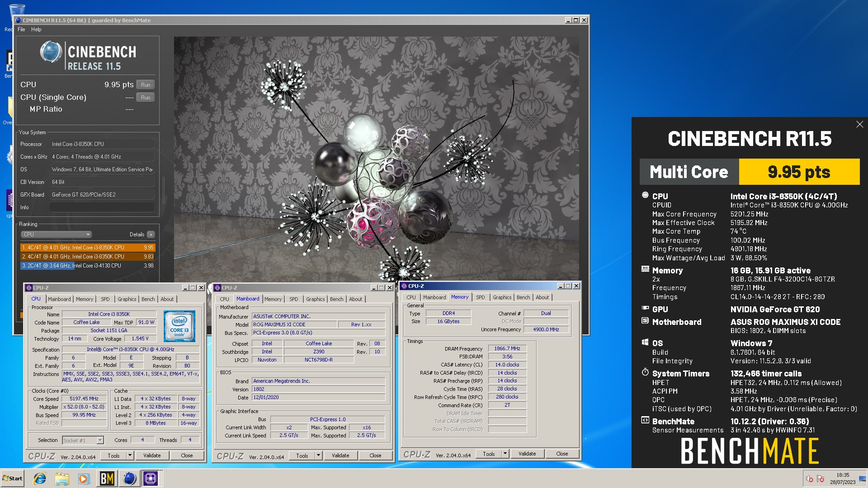Click Validate in the Mainboard CPU-Z window
Screen dimensions: 868x488
(x=341, y=455)
